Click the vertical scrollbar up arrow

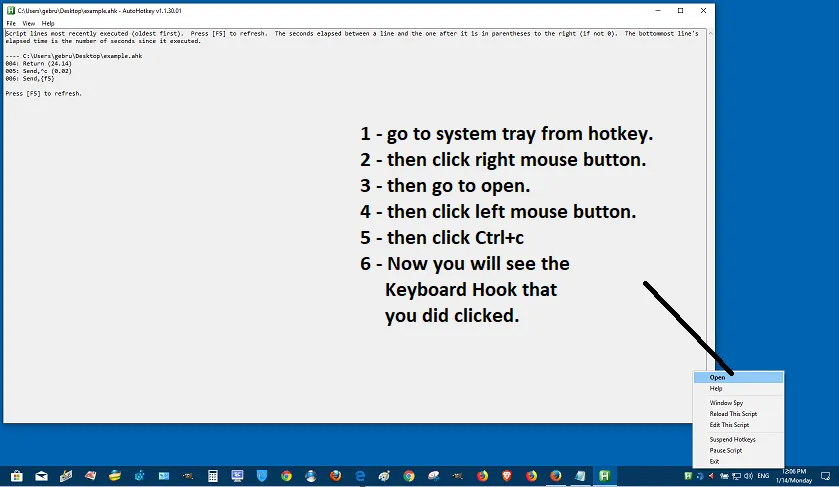pyautogui.click(x=711, y=33)
